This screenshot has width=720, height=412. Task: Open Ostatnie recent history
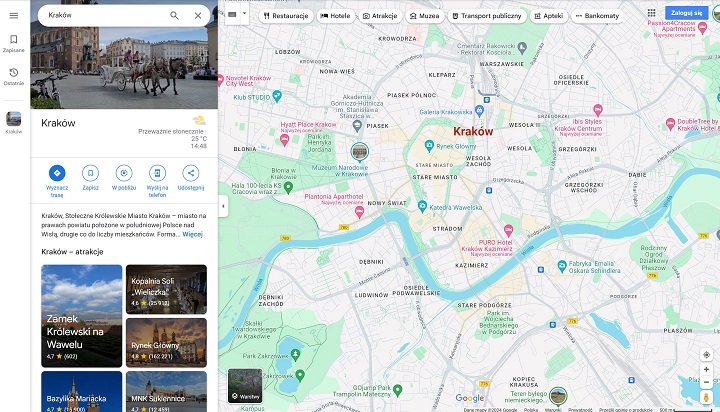(x=14, y=77)
